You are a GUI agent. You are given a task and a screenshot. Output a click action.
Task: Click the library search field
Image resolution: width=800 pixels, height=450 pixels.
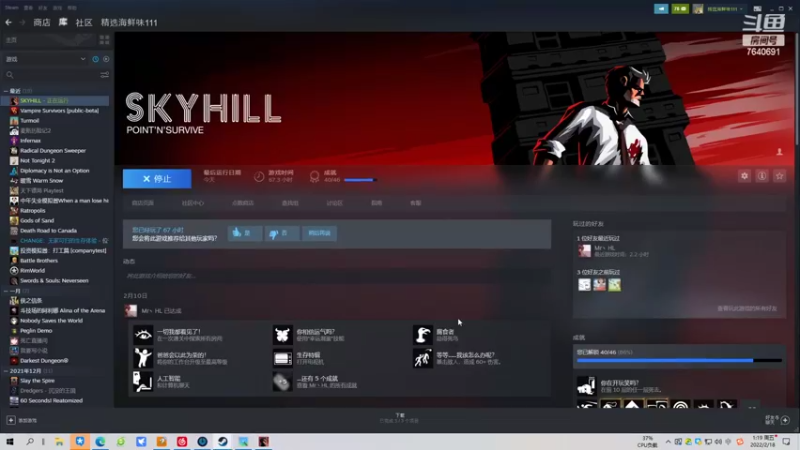point(51,75)
